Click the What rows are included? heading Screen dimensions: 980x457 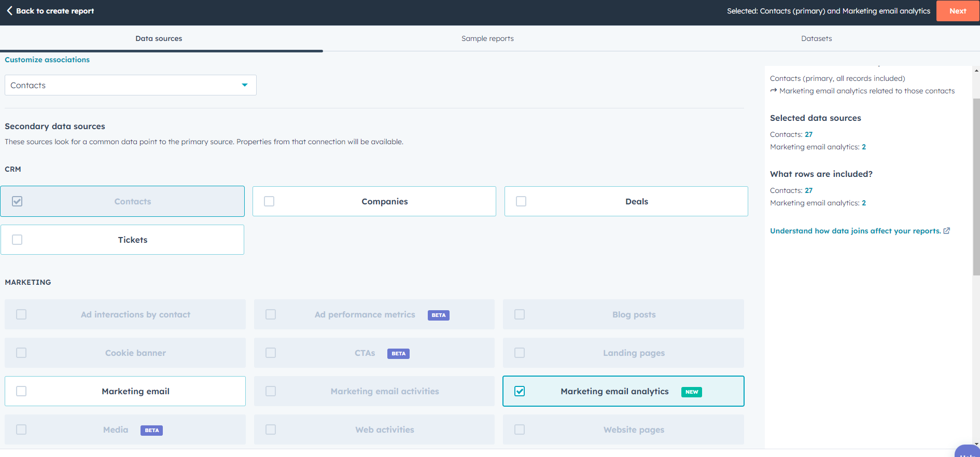tap(821, 174)
